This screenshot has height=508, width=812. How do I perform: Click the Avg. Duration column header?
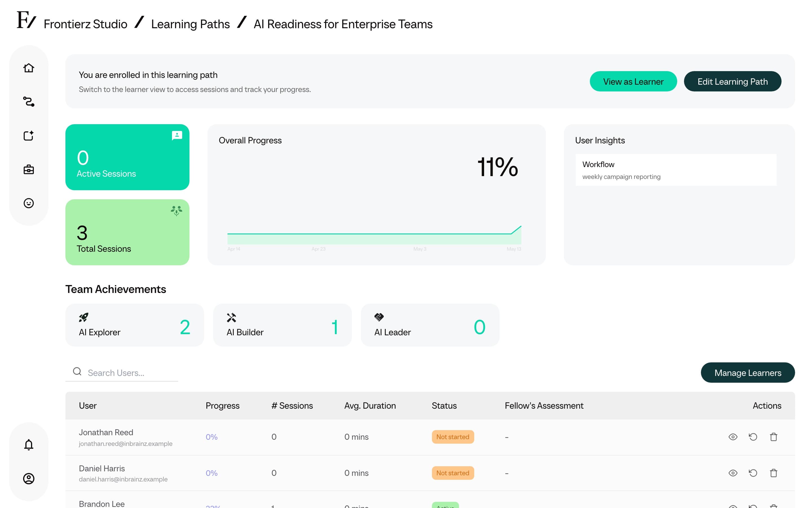[x=370, y=406]
